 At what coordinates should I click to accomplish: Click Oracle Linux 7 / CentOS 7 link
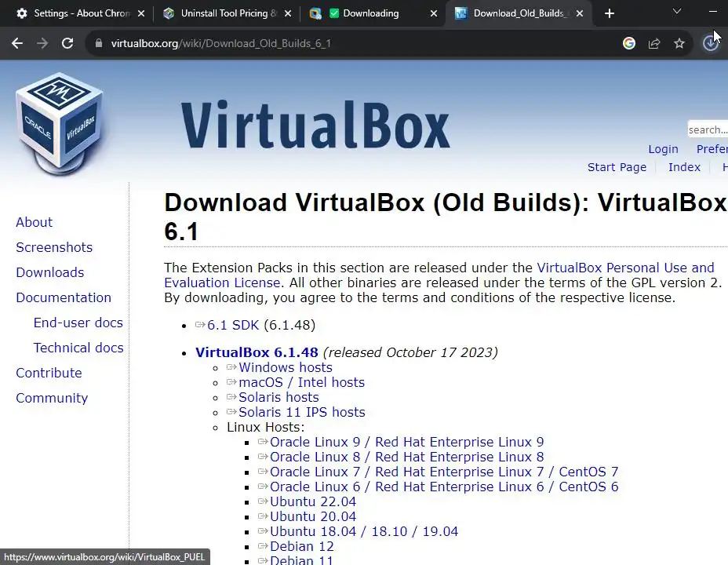444,472
